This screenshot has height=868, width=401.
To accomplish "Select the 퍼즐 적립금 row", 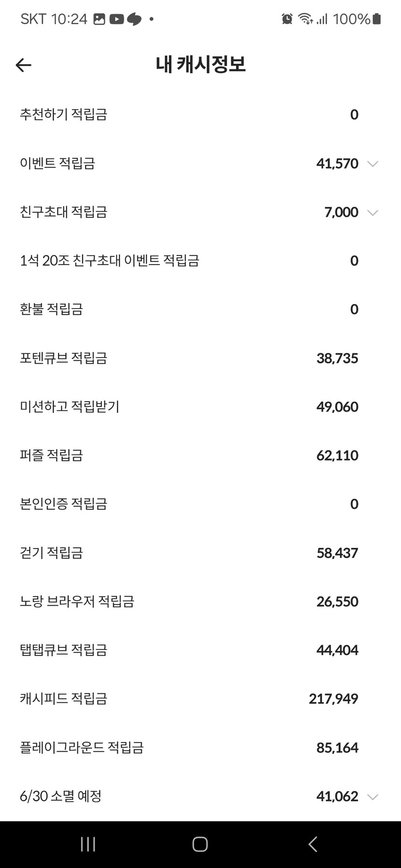I will point(200,455).
